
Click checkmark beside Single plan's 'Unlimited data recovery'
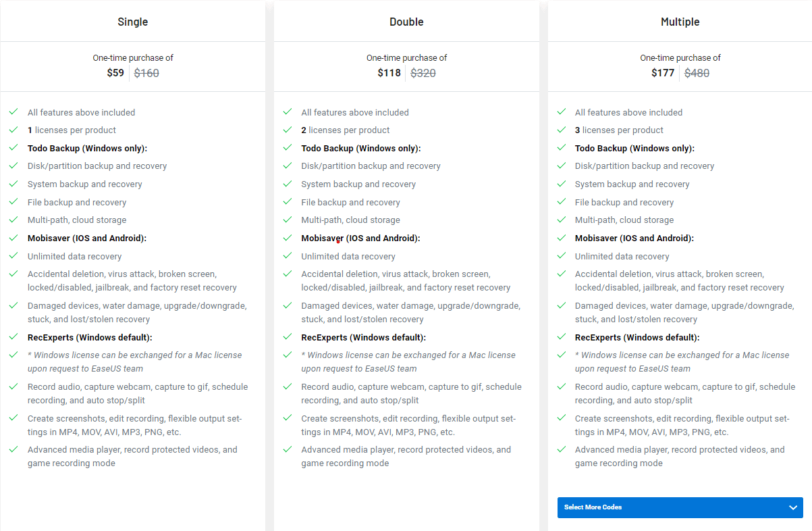[x=13, y=255]
